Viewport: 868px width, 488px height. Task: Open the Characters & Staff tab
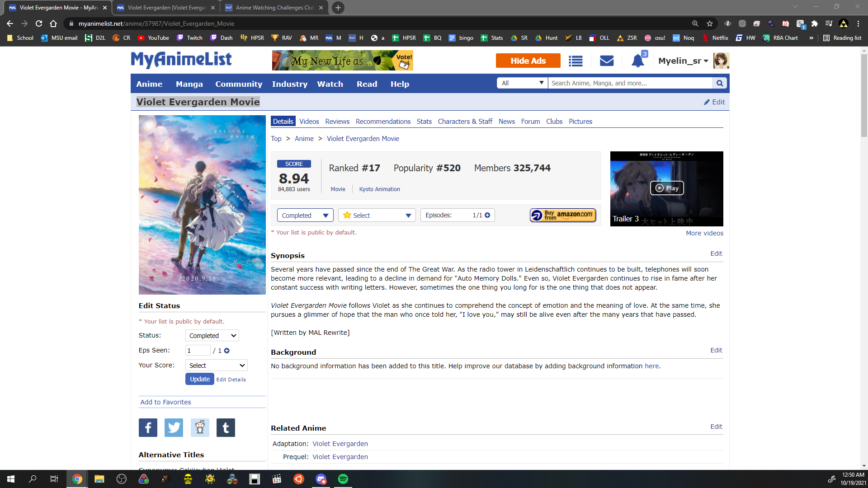point(465,122)
